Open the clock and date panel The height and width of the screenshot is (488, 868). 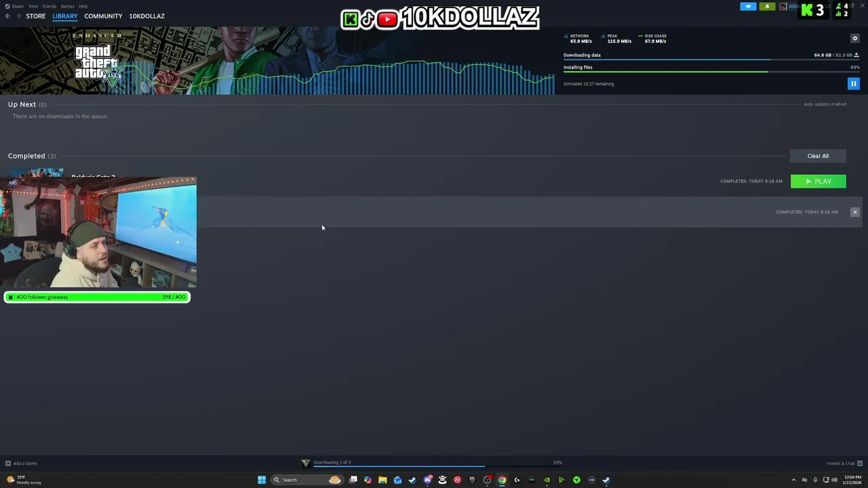pos(853,480)
